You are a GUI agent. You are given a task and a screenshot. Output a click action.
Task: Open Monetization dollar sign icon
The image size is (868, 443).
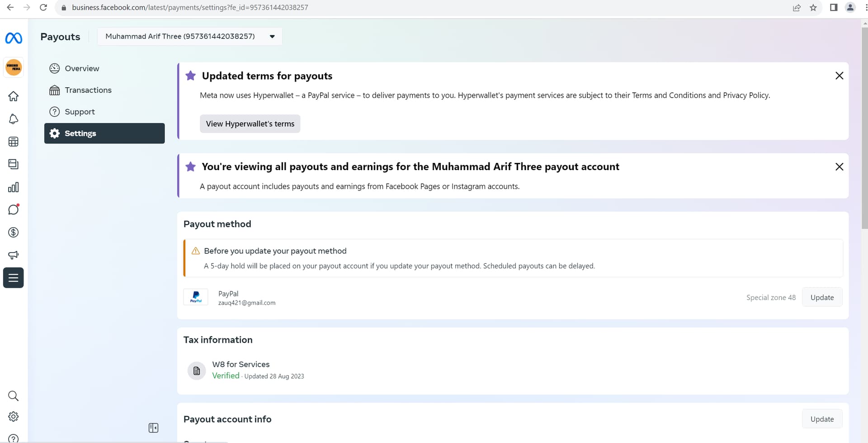pos(14,233)
